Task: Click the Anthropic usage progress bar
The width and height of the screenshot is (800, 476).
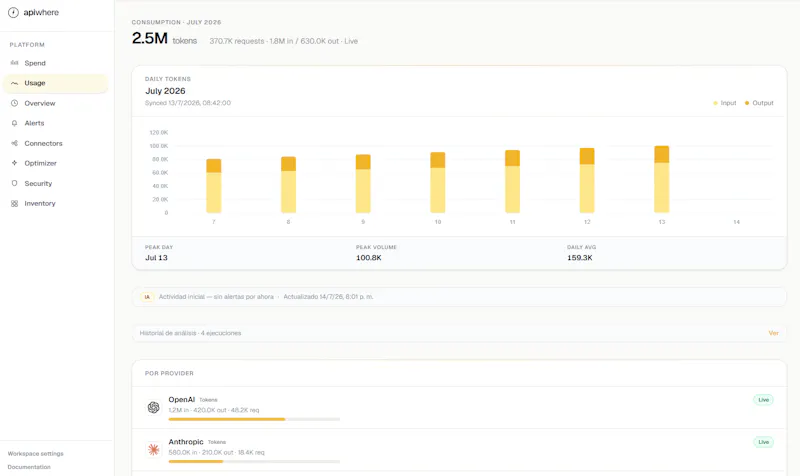Action: point(254,462)
